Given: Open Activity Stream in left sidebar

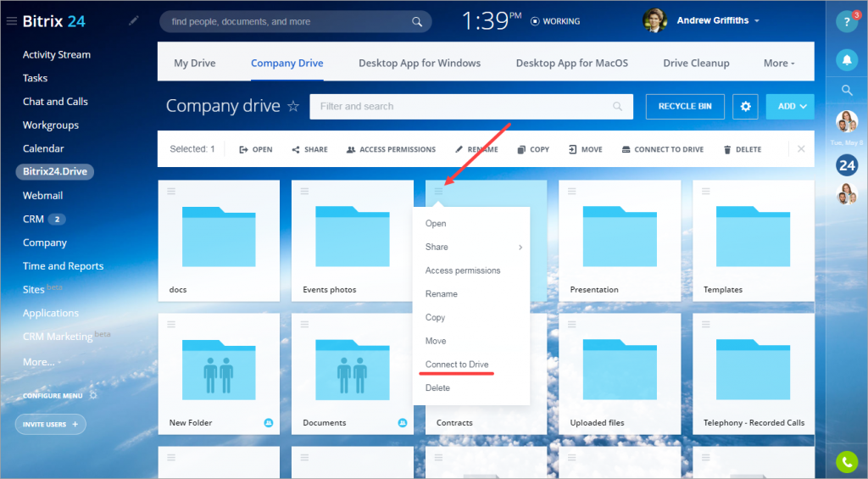Looking at the screenshot, I should pyautogui.click(x=57, y=55).
